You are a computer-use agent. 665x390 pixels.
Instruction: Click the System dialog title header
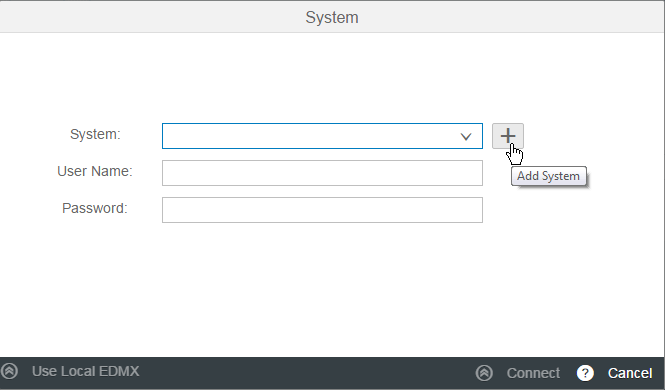[x=332, y=17]
